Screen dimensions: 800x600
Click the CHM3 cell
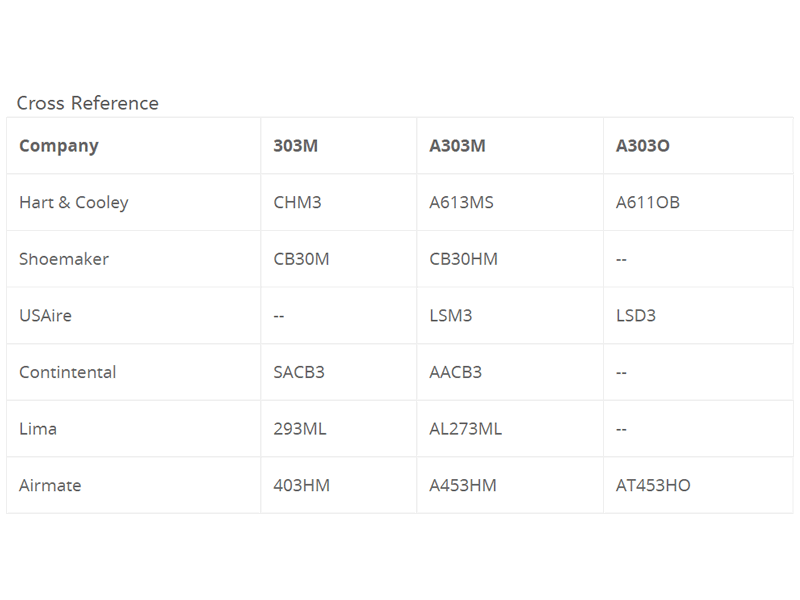point(297,202)
